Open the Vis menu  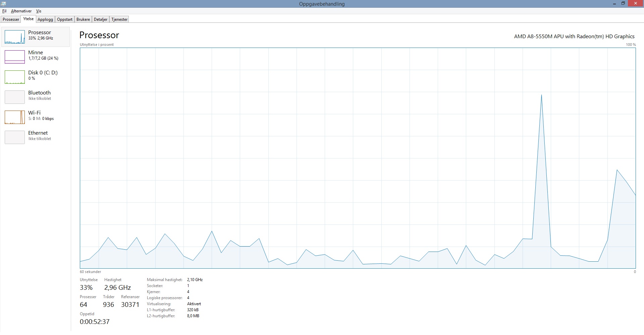pyautogui.click(x=39, y=11)
